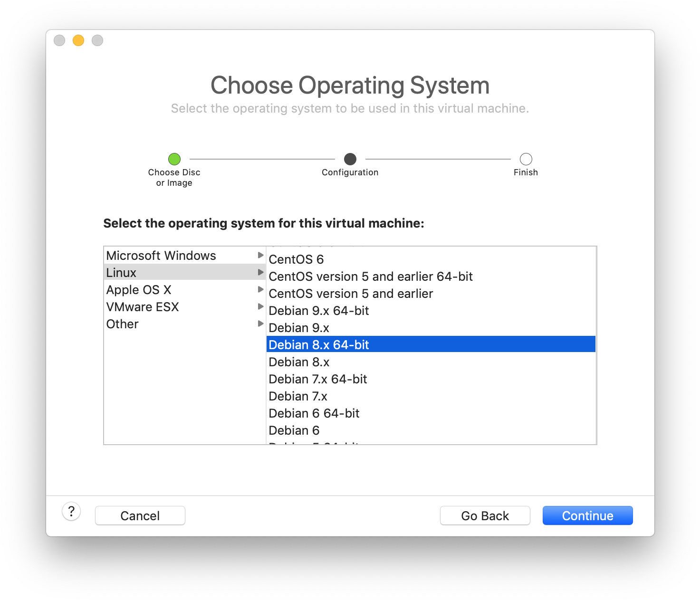
Task: Choose Debian 8.x non-64-bit entry
Action: (431, 362)
